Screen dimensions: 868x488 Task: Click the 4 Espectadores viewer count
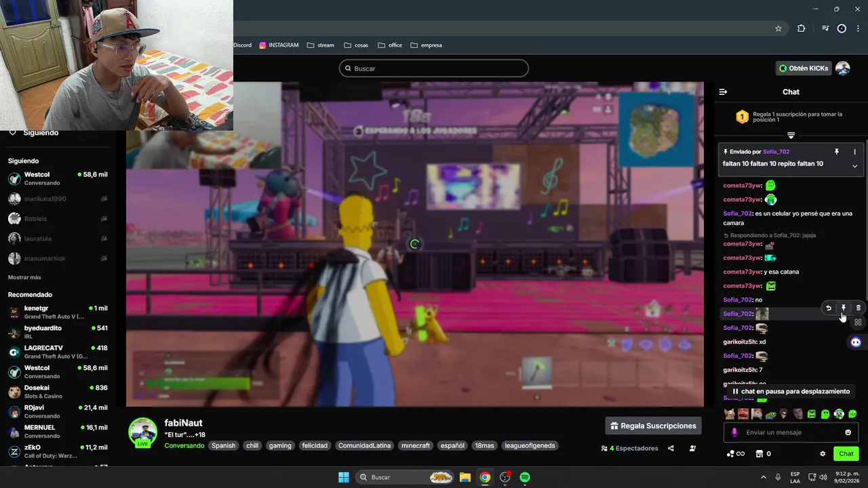(629, 449)
